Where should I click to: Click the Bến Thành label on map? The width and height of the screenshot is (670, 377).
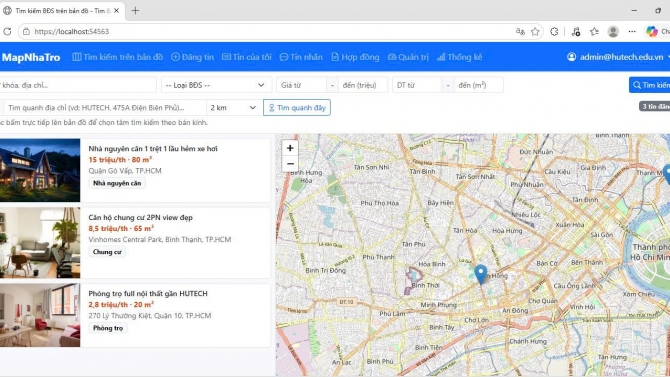(587, 262)
